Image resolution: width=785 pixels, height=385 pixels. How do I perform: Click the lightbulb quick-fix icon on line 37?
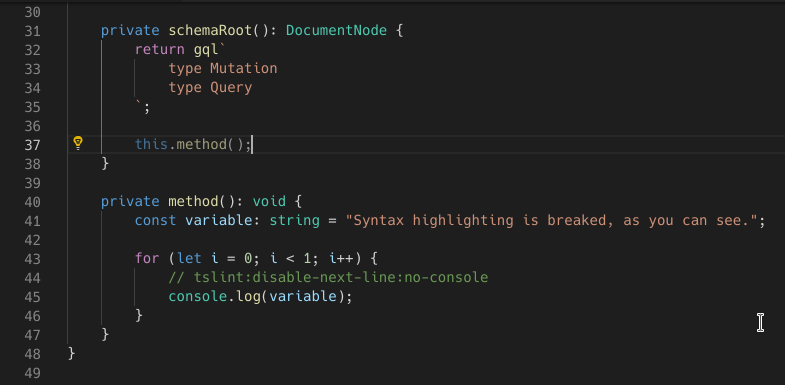78,143
